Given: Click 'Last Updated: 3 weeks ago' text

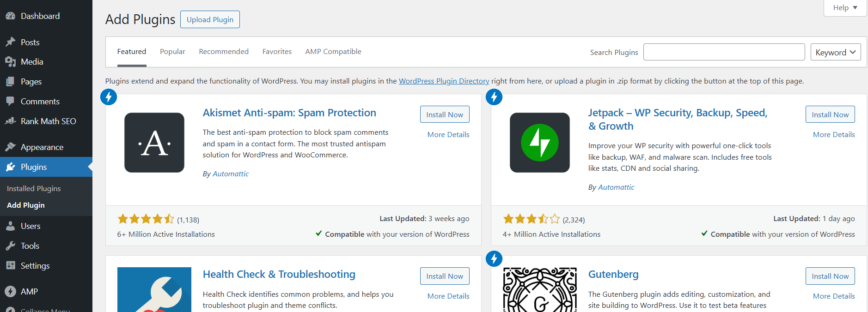Looking at the screenshot, I should coord(424,219).
